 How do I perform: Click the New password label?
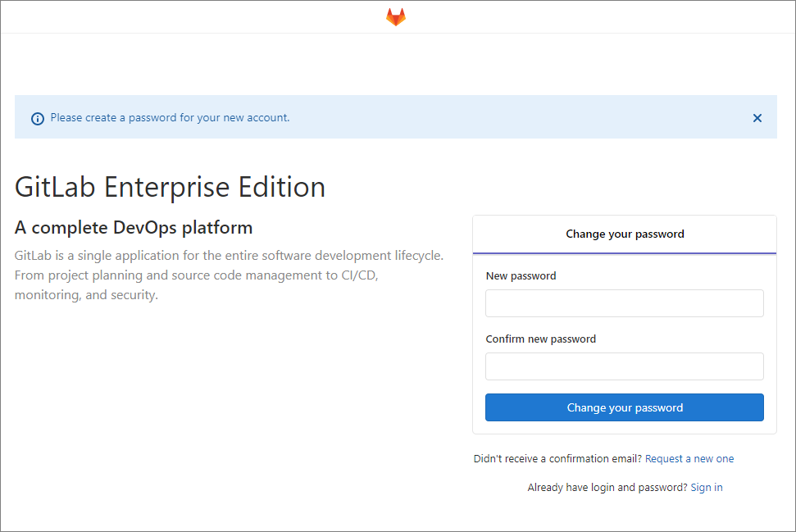(521, 276)
